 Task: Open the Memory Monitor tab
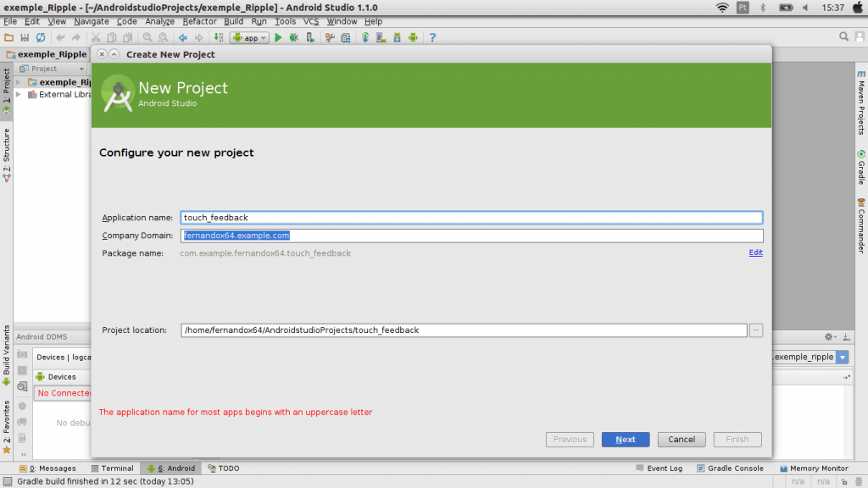click(x=814, y=468)
